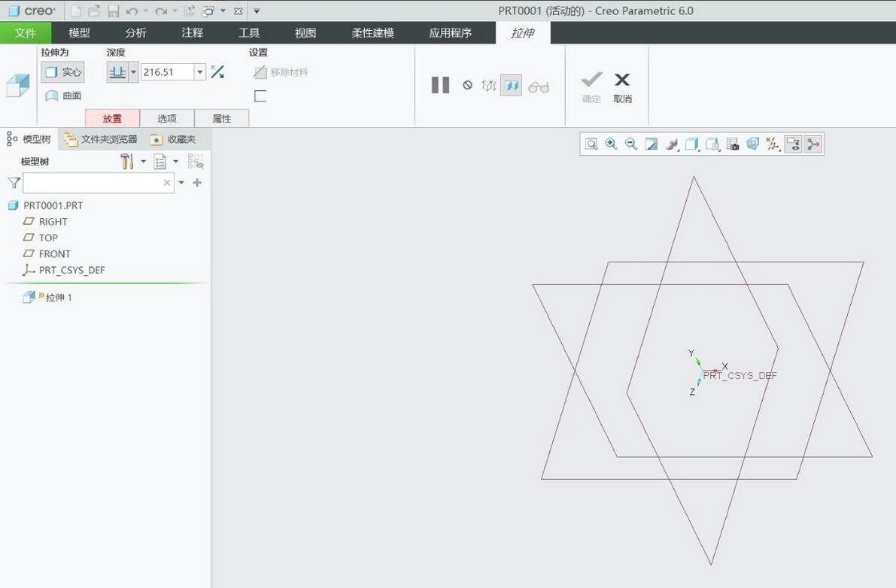Viewport: 896px width, 588px height.
Task: Click the Save disk icon in quick access toolbar
Action: (114, 11)
